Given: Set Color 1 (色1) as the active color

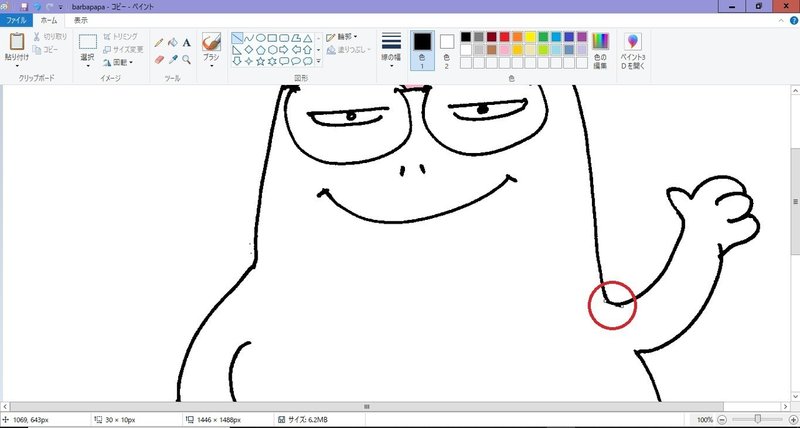Looking at the screenshot, I should [x=422, y=50].
